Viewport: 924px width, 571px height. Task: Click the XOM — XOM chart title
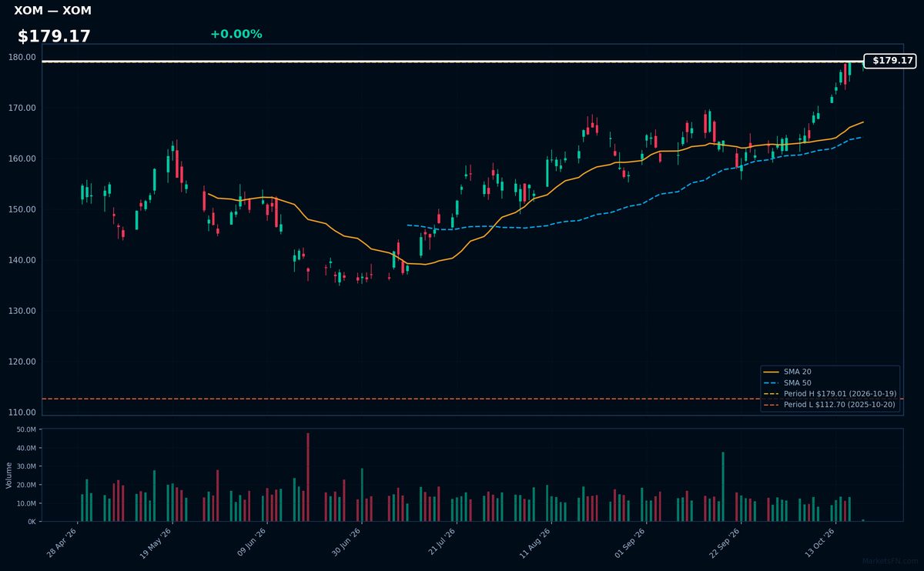52,11
